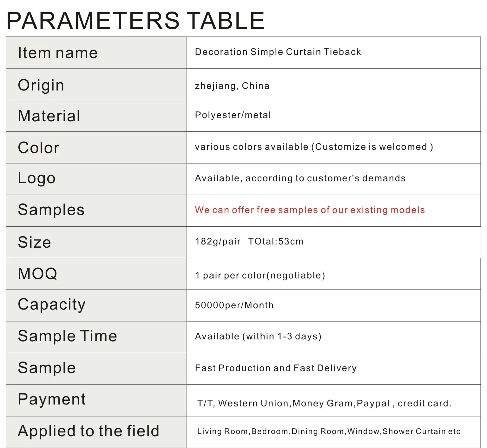487x448 pixels.
Task: Click the red free samples offer text
Action: coord(310,210)
